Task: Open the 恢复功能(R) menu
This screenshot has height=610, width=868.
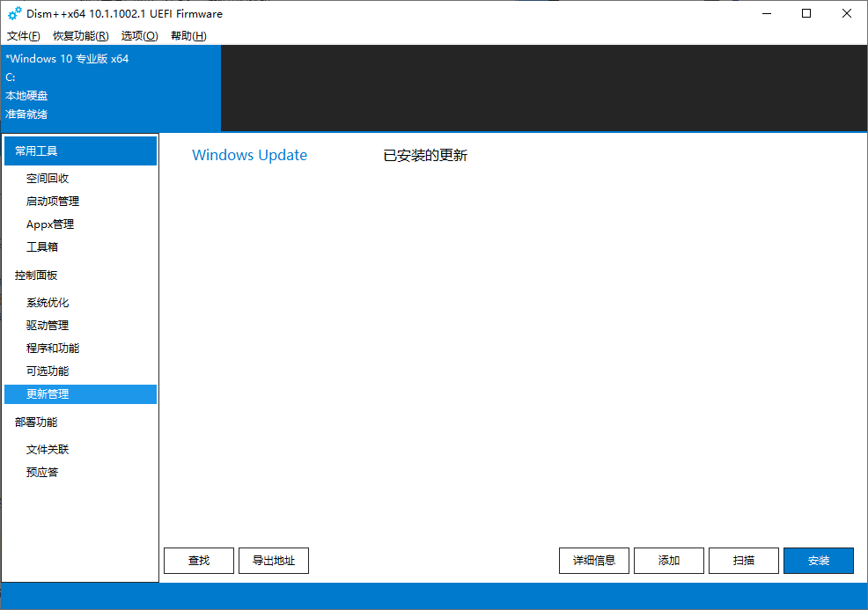Action: pos(81,36)
